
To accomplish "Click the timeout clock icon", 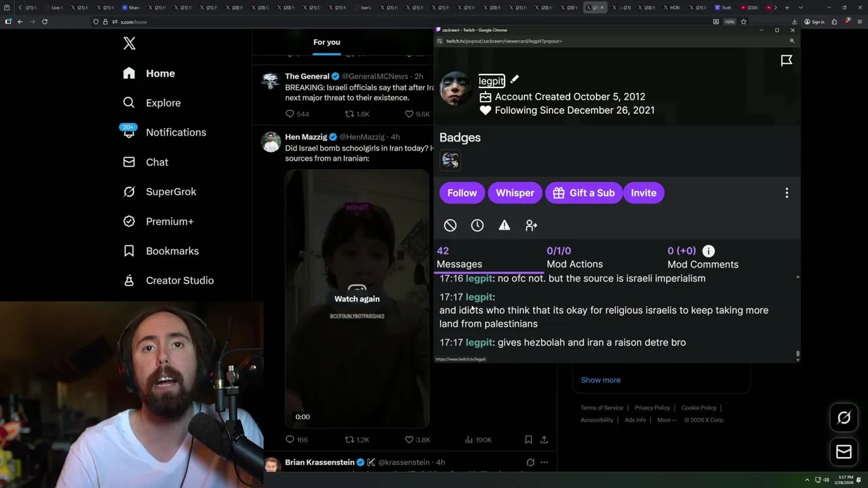I will (x=477, y=225).
